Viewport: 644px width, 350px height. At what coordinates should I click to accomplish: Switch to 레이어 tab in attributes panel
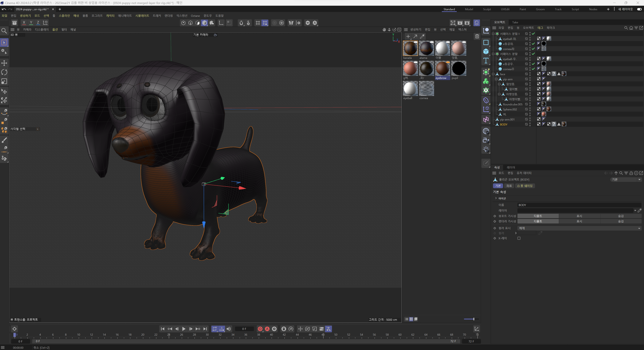pos(511,167)
